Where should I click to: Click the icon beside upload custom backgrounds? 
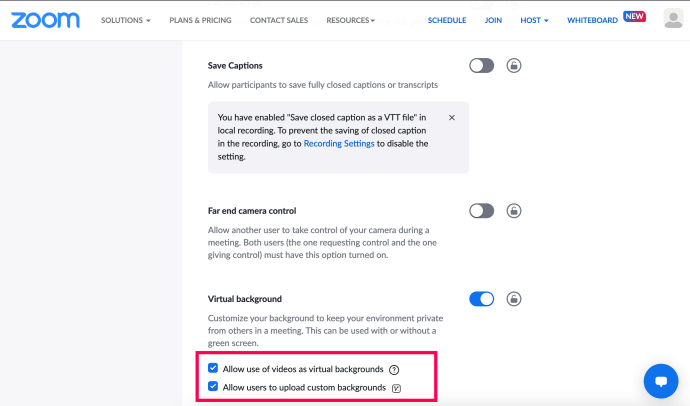coord(396,388)
